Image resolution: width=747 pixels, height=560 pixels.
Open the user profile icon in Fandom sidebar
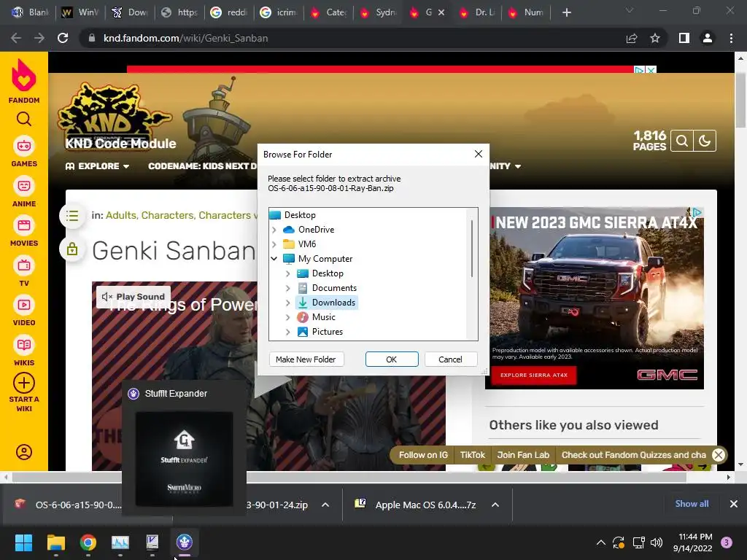[24, 452]
